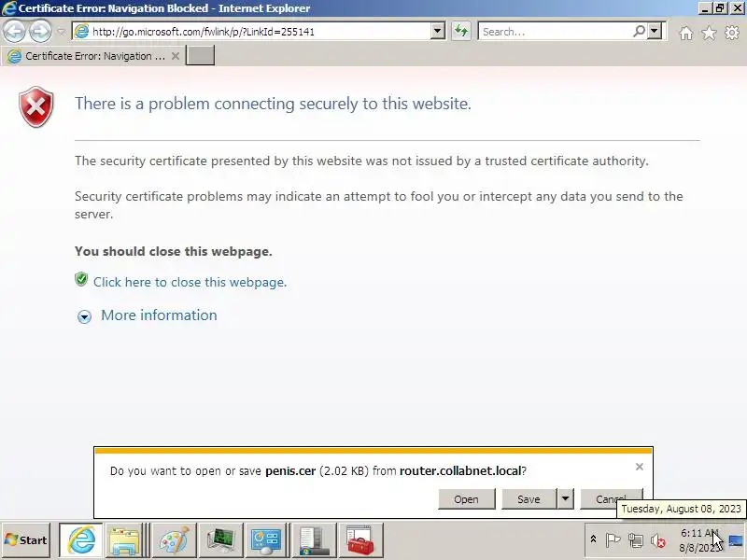Open the Control Panel taskbar icon
This screenshot has height=560, width=747.
(x=267, y=540)
